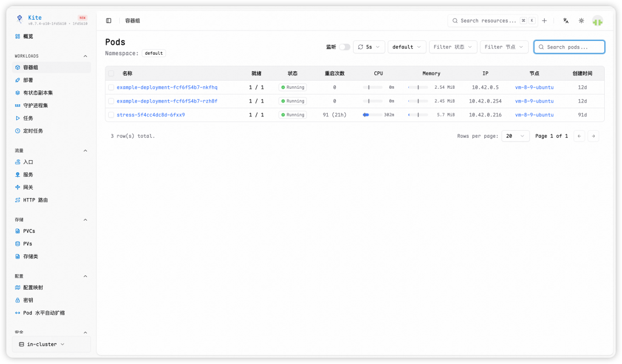Go to previous page arrow
Image resolution: width=622 pixels, height=364 pixels.
579,136
